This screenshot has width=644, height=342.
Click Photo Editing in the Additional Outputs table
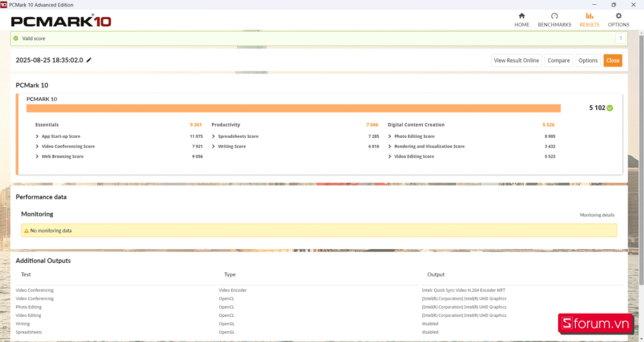pyautogui.click(x=28, y=307)
